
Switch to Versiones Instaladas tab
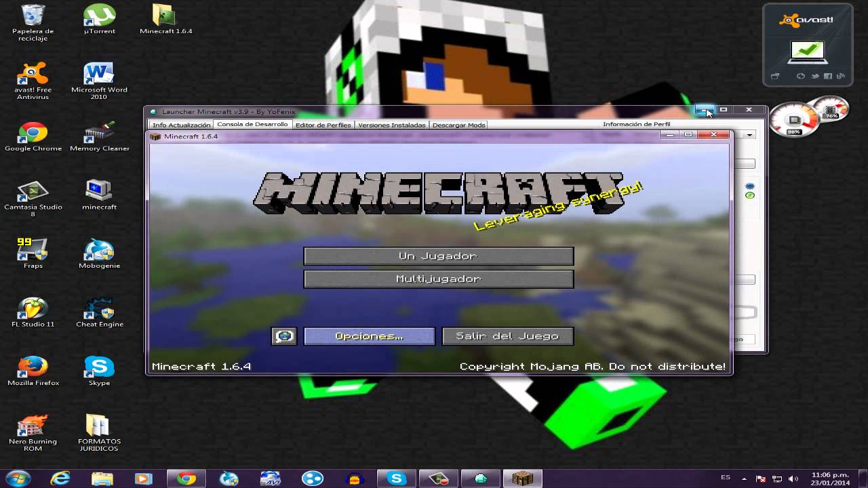click(x=391, y=125)
